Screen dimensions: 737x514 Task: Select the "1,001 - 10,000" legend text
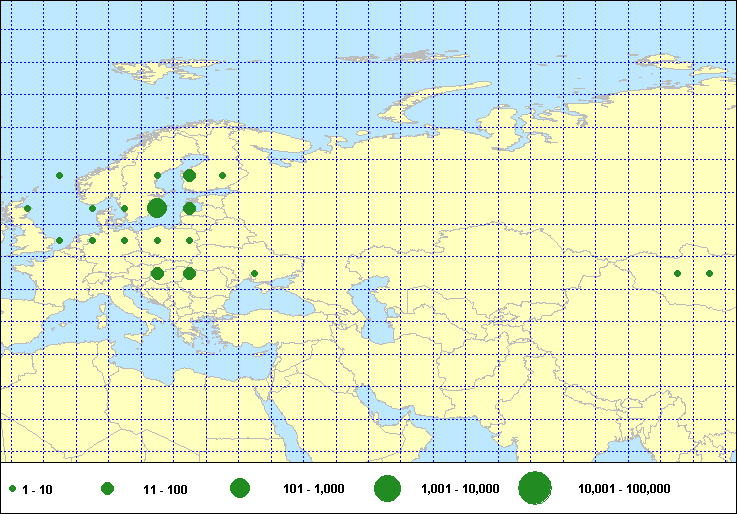tap(461, 489)
